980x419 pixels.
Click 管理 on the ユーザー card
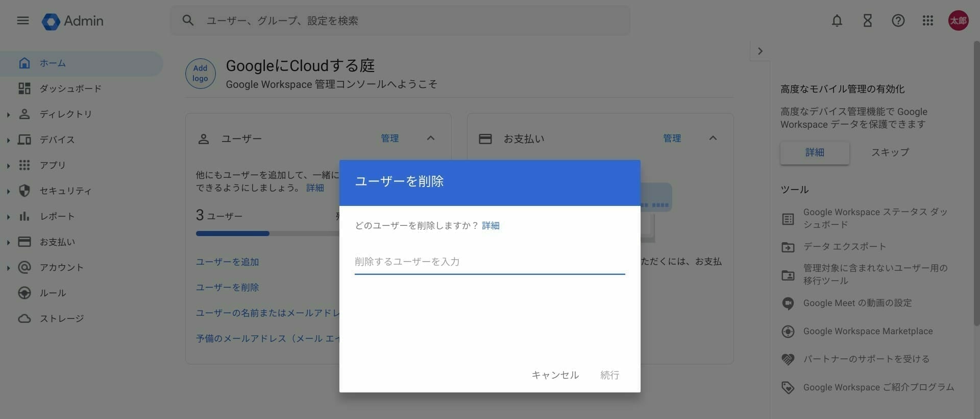tap(389, 138)
